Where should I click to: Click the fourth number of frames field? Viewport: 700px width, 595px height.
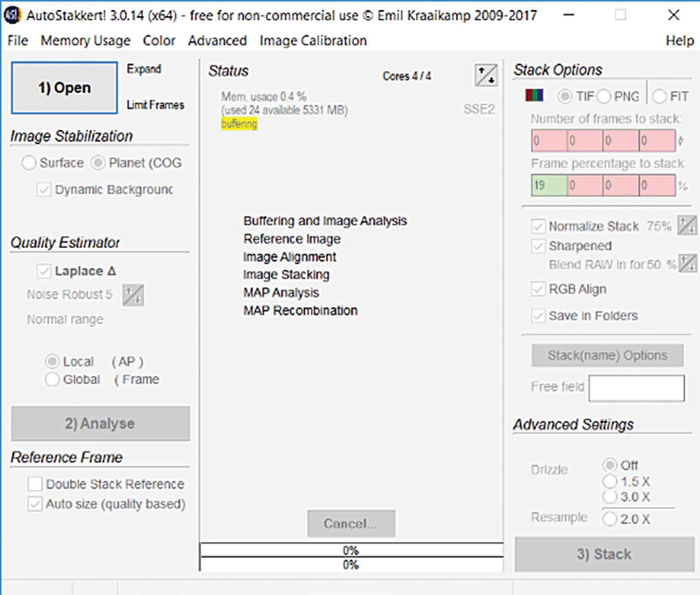click(657, 140)
